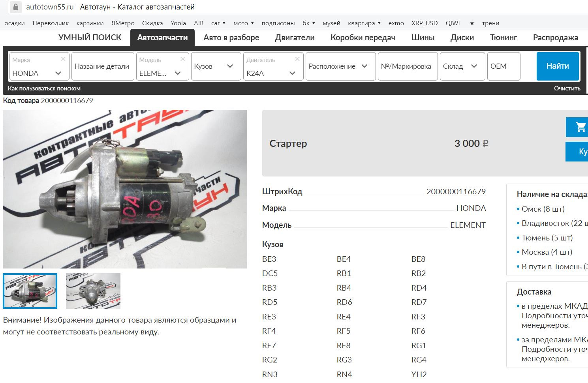Open the Коробки передач tab
The height and width of the screenshot is (383, 588).
pyautogui.click(x=363, y=38)
